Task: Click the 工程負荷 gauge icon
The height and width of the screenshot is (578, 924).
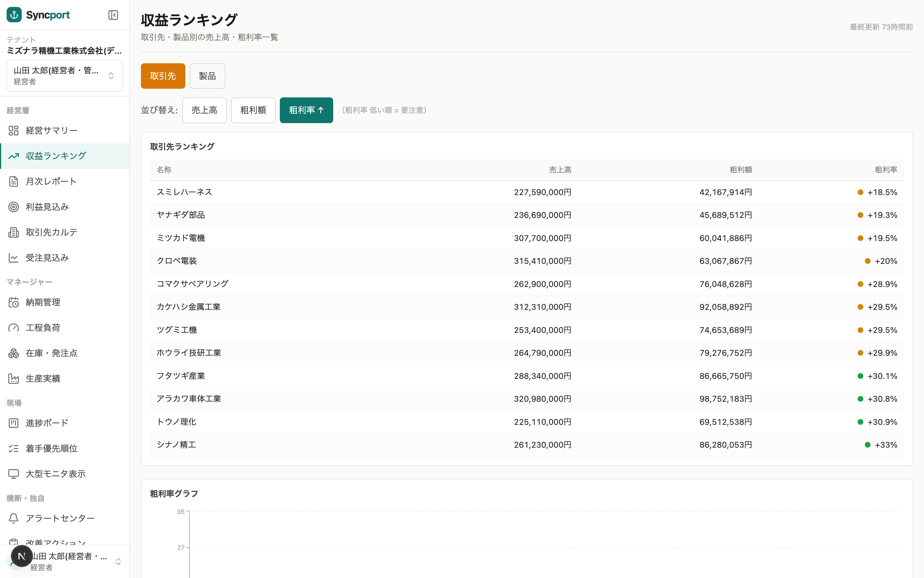Action: [13, 328]
